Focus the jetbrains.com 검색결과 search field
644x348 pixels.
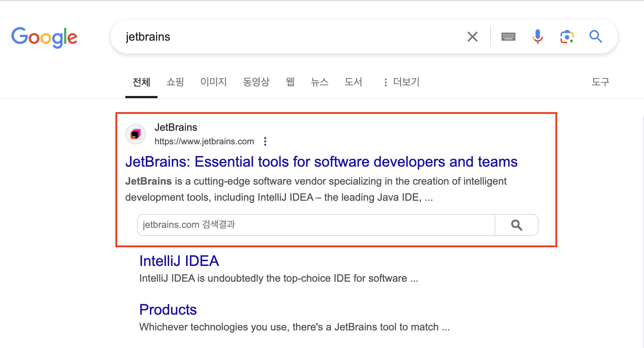(316, 225)
